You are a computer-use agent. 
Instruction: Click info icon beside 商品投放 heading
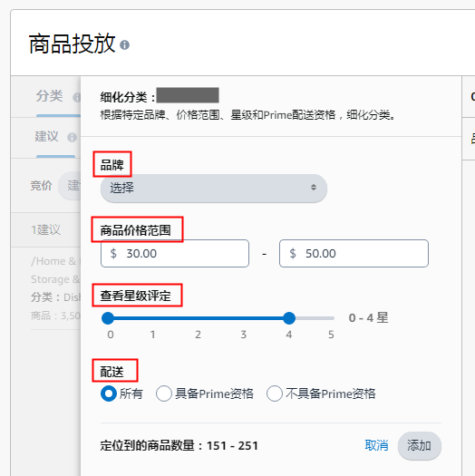(125, 45)
